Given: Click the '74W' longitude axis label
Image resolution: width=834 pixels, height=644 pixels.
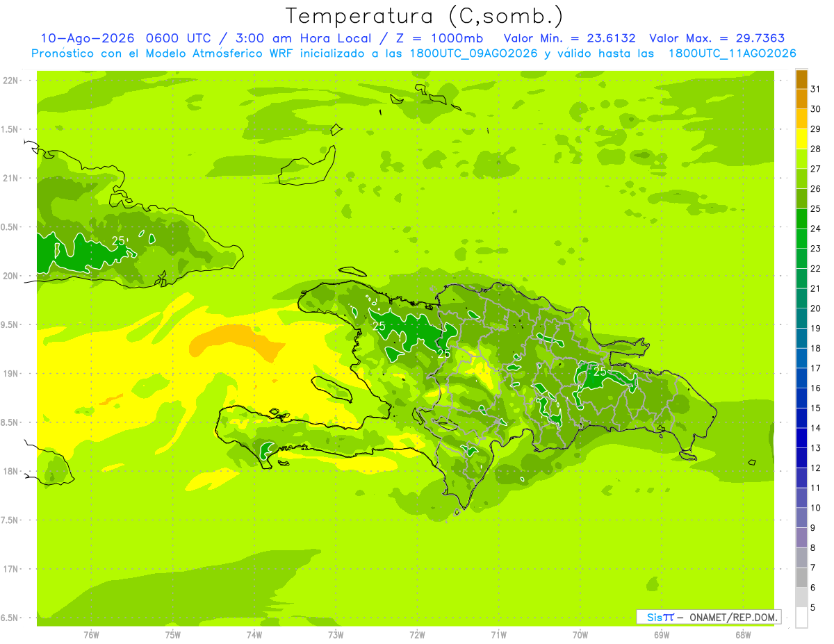Looking at the screenshot, I should click(254, 634).
